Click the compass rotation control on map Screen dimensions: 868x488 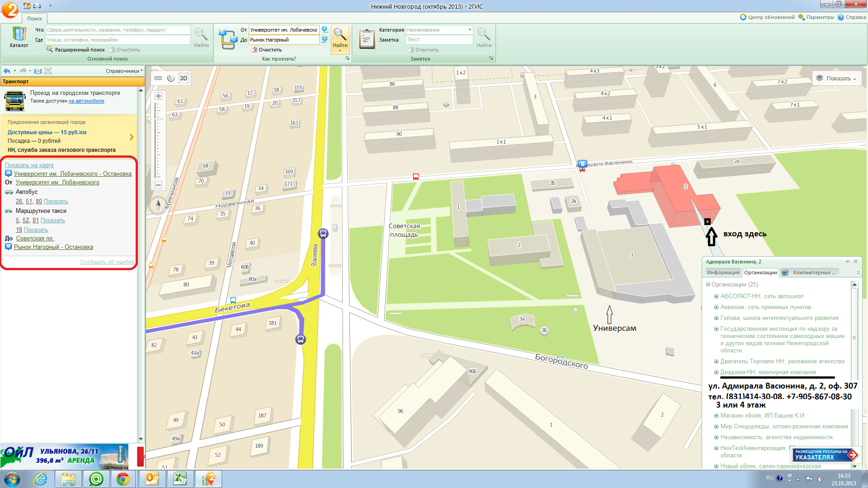coord(158,205)
